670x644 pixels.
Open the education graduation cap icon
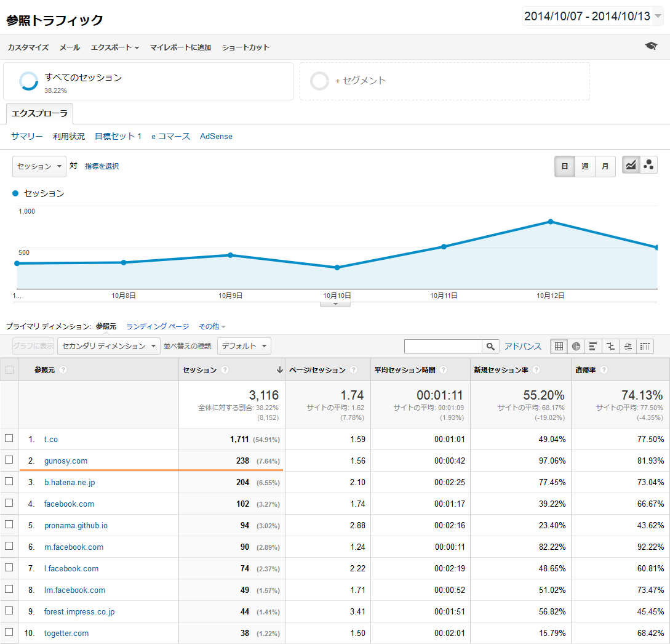point(651,46)
